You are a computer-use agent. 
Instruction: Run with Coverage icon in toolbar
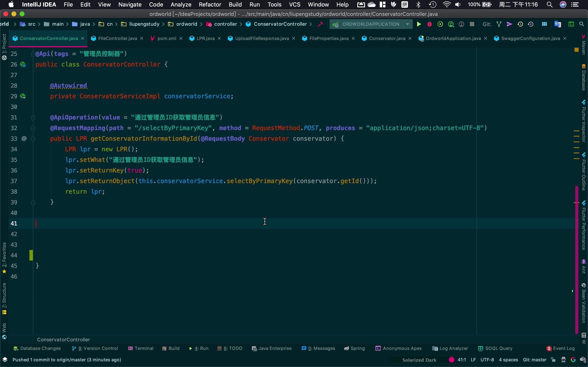440,24
